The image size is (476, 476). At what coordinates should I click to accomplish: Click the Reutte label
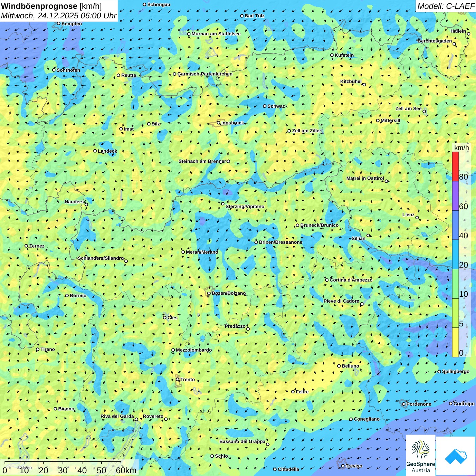pos(129,75)
